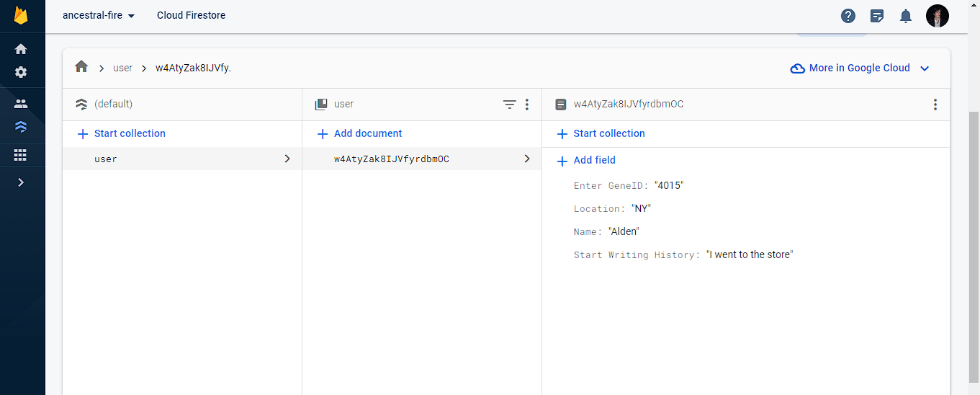Click Add document in user collection
980x395 pixels.
[x=359, y=133]
